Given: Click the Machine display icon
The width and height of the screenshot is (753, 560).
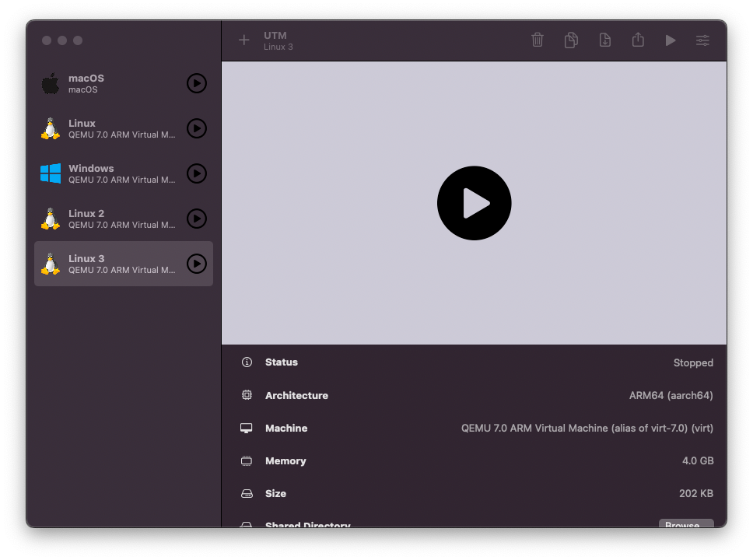Looking at the screenshot, I should click(247, 429).
